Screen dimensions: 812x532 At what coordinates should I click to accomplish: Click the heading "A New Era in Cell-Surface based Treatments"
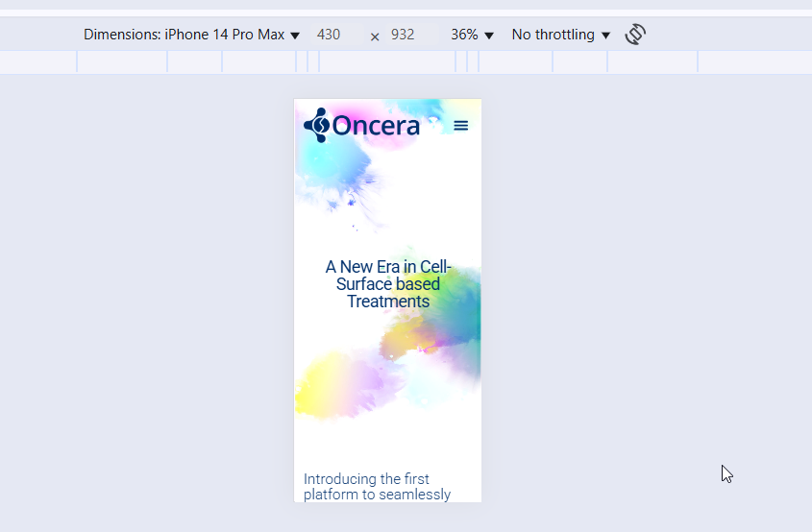[x=388, y=284]
